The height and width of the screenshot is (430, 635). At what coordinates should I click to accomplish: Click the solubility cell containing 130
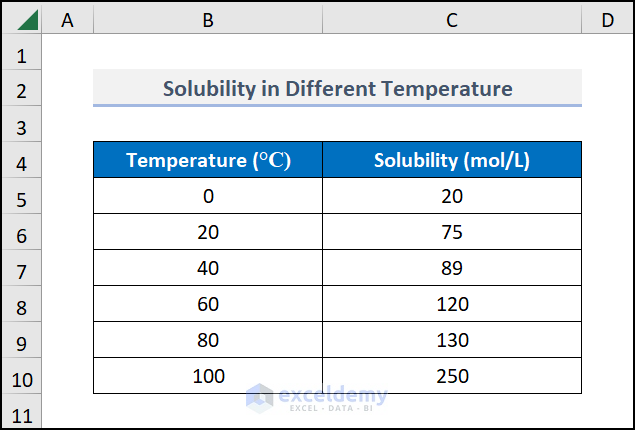click(452, 340)
